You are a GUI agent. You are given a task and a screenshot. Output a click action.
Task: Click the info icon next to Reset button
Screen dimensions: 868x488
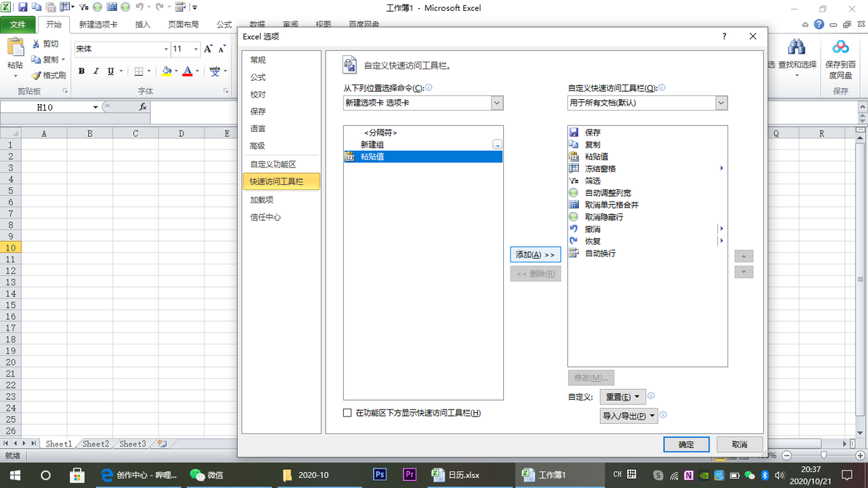[x=651, y=396]
